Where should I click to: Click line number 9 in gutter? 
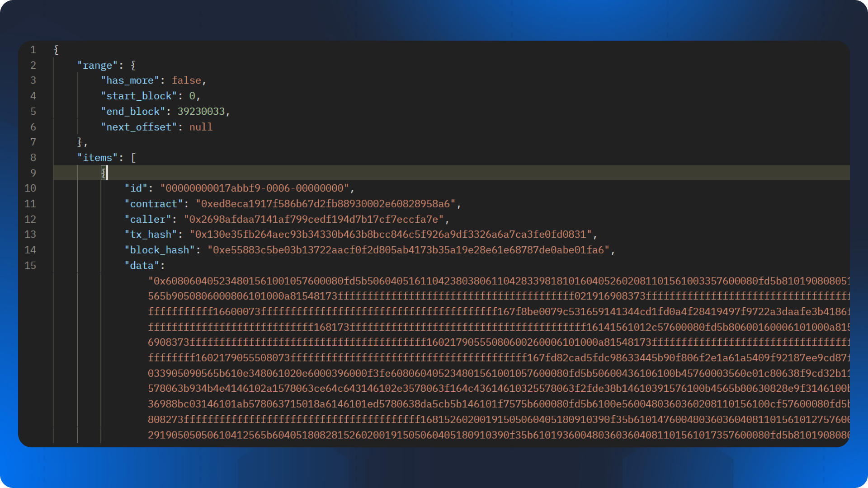[x=33, y=173]
